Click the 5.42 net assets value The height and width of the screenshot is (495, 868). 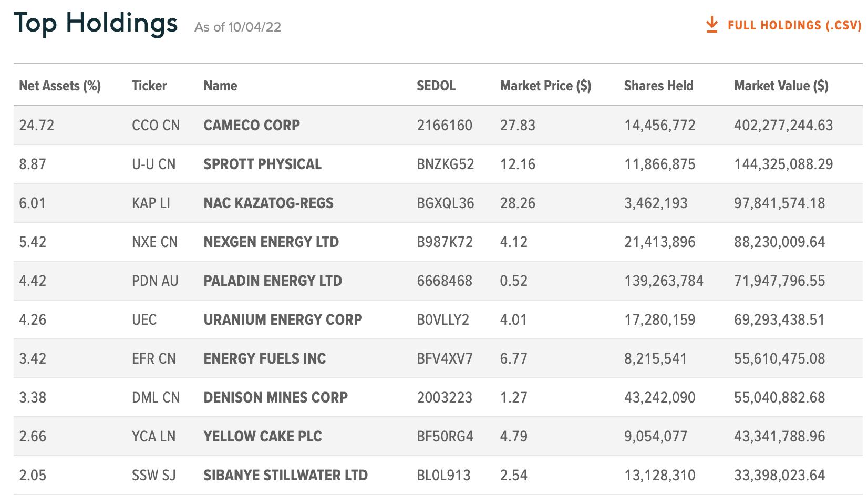click(33, 242)
